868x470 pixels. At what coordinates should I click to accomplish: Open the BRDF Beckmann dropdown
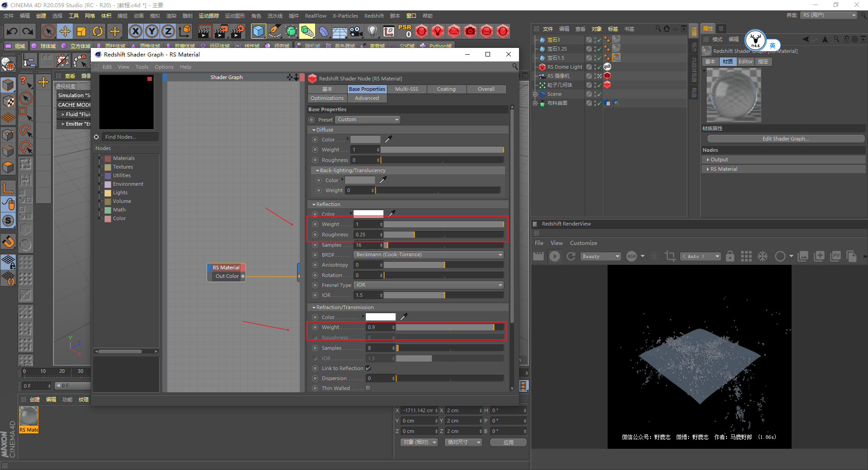428,255
